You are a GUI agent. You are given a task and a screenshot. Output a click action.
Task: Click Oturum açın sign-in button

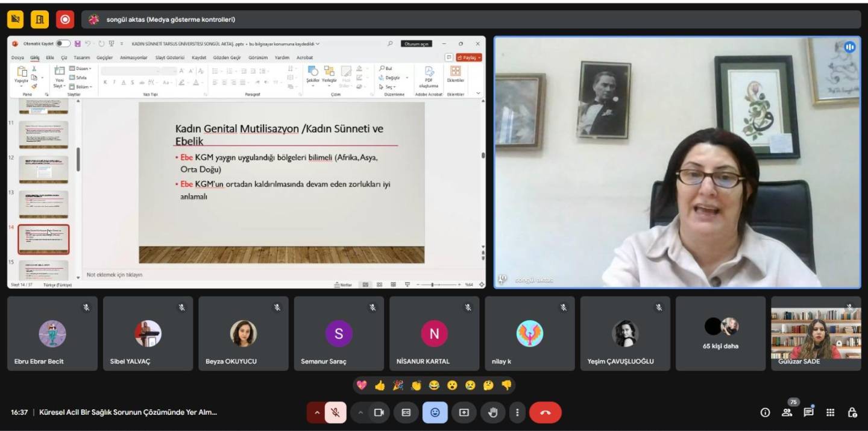click(x=417, y=43)
